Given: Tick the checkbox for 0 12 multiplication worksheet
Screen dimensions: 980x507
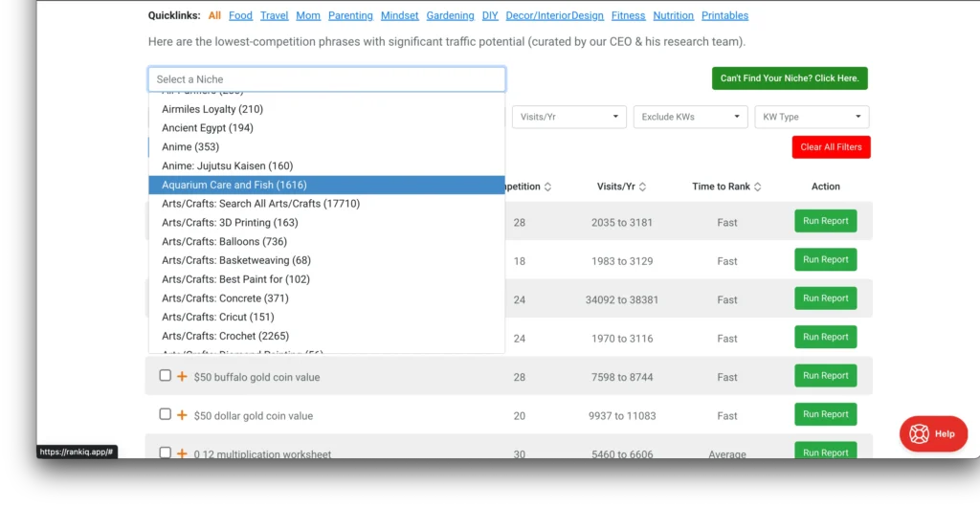Looking at the screenshot, I should tap(165, 452).
